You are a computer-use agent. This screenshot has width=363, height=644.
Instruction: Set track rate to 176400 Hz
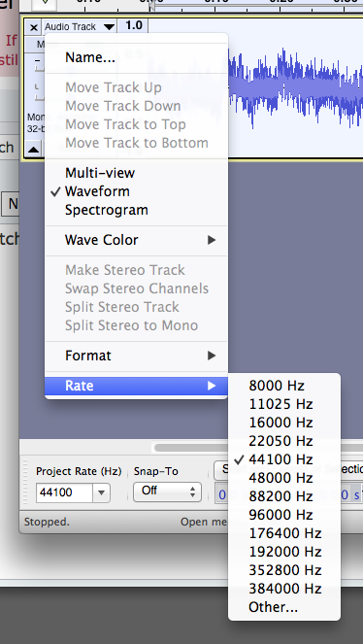(284, 533)
